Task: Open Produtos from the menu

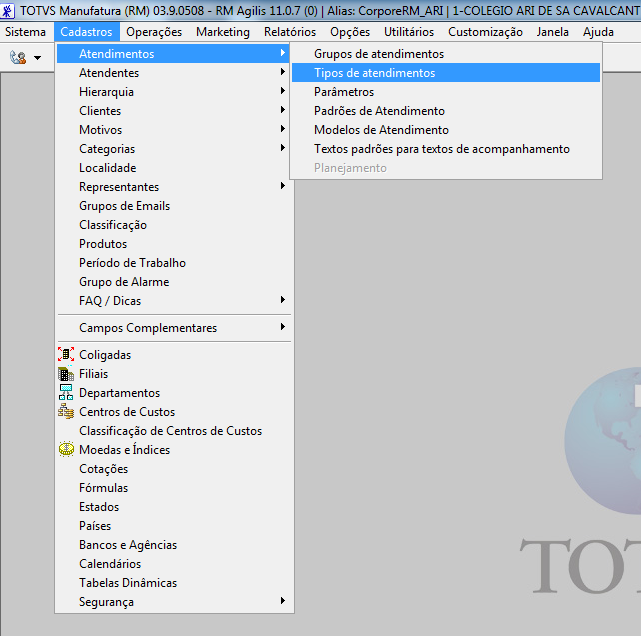Action: click(x=175, y=244)
